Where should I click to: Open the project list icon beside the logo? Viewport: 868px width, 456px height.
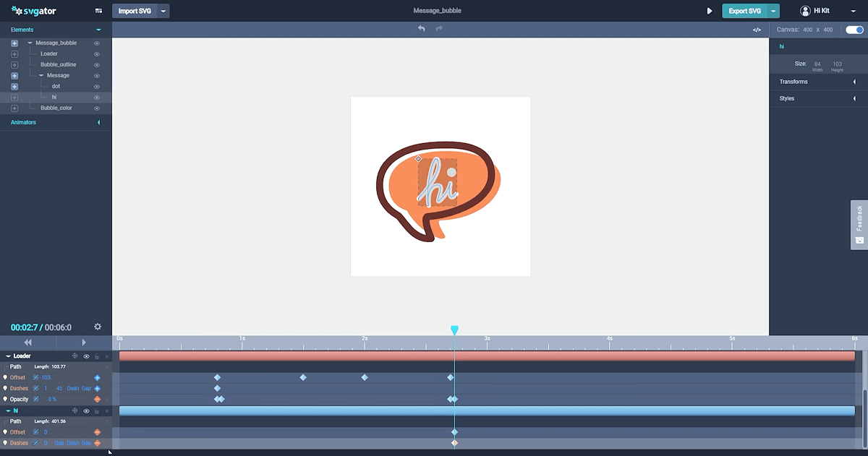[98, 12]
